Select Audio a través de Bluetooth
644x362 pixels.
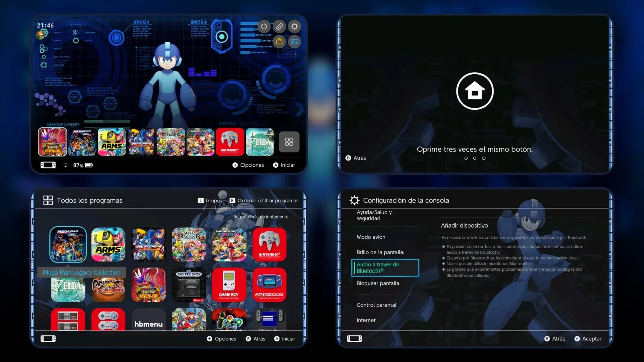click(385, 267)
